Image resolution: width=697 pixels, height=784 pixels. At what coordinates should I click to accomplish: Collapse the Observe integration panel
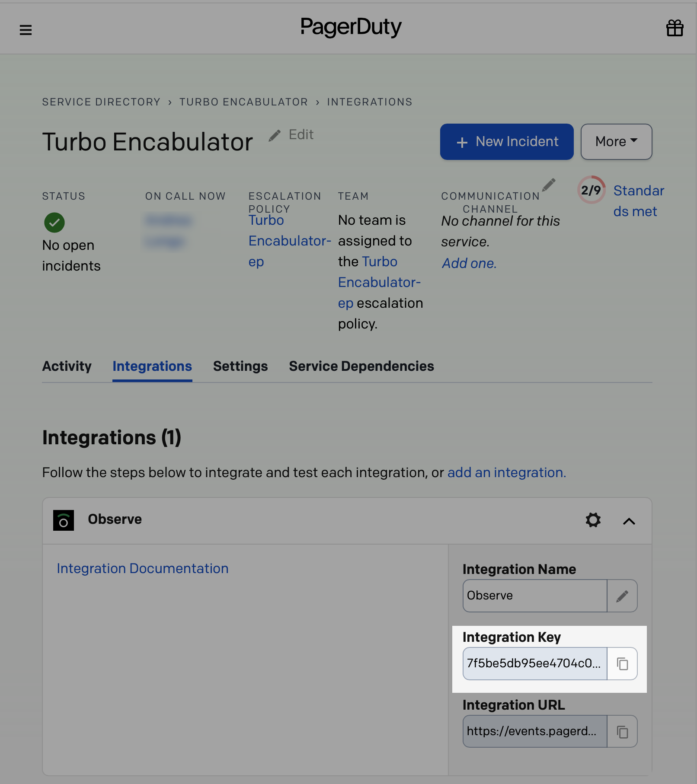coord(629,521)
